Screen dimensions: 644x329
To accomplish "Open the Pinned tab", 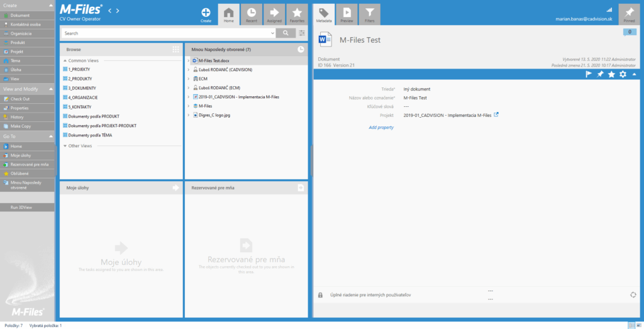I will (629, 15).
